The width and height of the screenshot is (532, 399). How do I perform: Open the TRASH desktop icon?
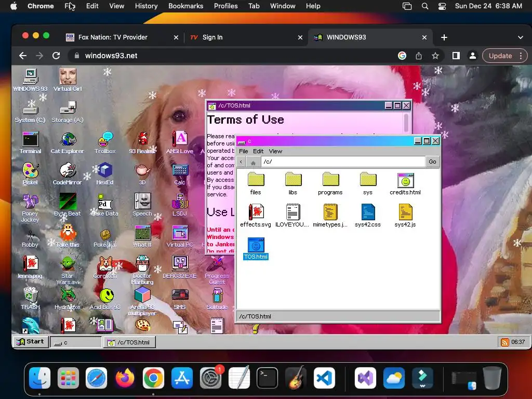coord(30,299)
